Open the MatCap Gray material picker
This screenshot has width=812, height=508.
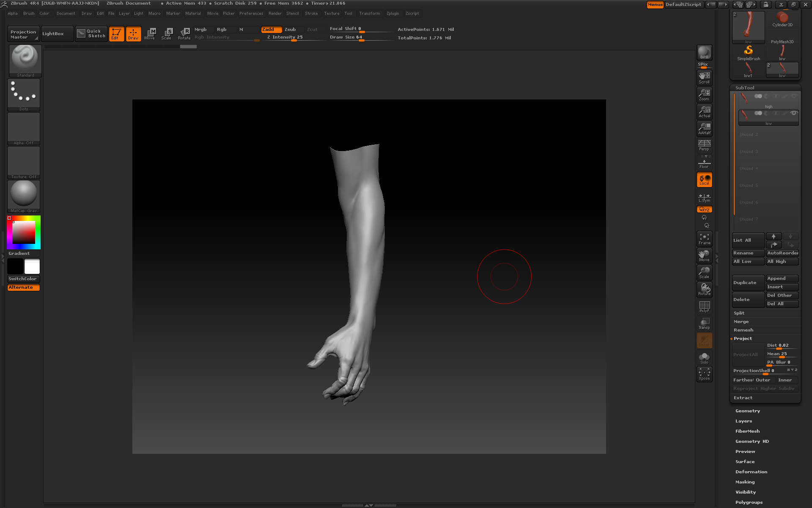[24, 196]
